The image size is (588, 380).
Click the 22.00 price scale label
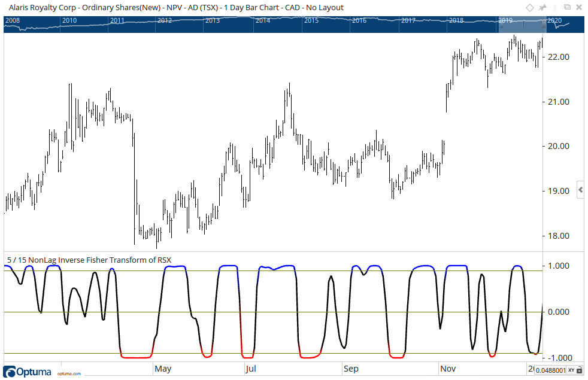click(559, 57)
